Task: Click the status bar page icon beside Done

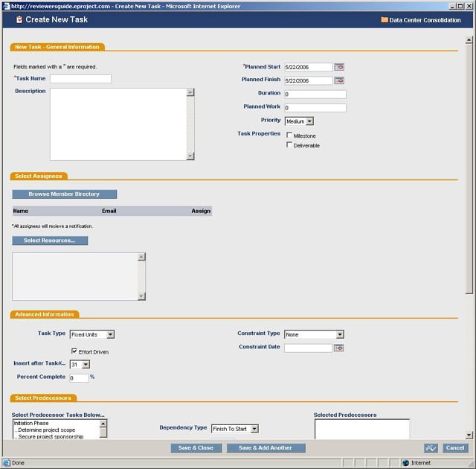Action: [6, 462]
